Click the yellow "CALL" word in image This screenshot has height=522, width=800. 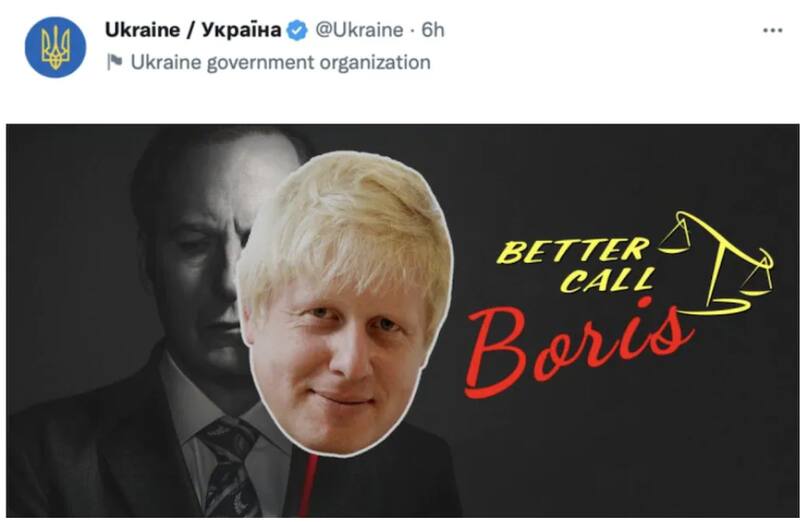tap(607, 280)
